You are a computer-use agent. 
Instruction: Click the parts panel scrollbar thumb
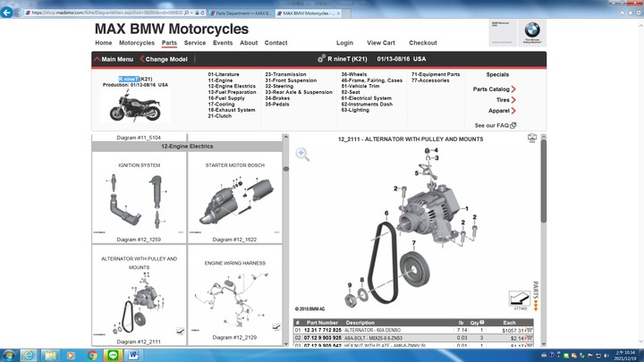coord(544,181)
